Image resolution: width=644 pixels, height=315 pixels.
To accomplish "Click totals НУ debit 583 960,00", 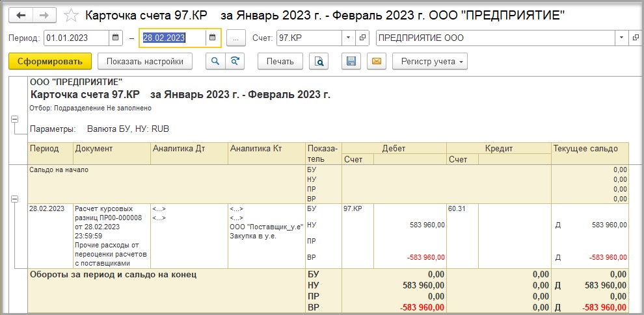I will pos(423,286).
